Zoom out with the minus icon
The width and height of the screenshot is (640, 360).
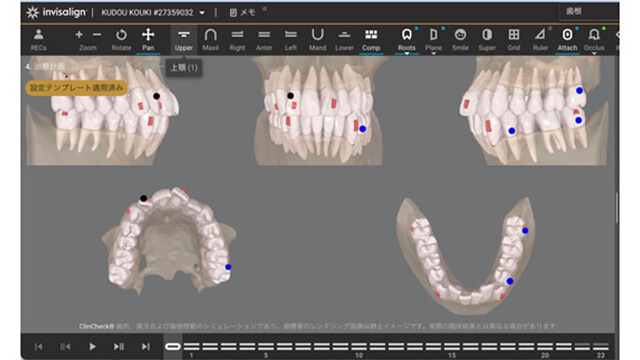(x=97, y=35)
